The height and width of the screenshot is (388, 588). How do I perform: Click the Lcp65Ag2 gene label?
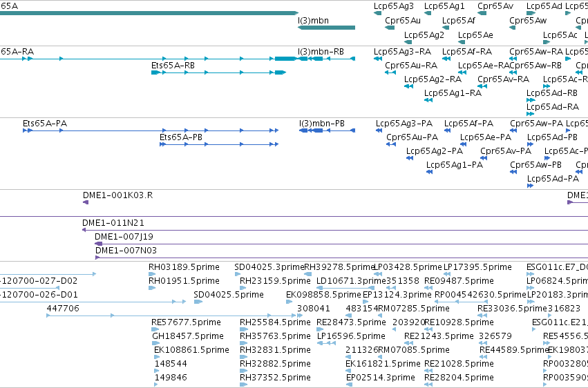(x=424, y=35)
